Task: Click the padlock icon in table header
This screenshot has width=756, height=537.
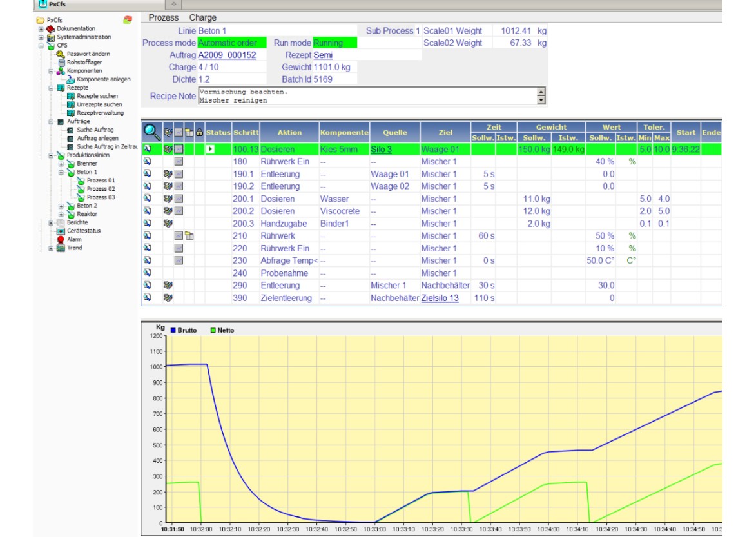Action: 199,133
